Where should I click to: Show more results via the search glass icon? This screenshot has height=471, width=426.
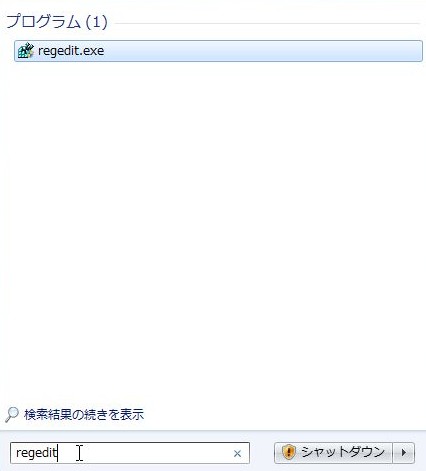click(11, 414)
